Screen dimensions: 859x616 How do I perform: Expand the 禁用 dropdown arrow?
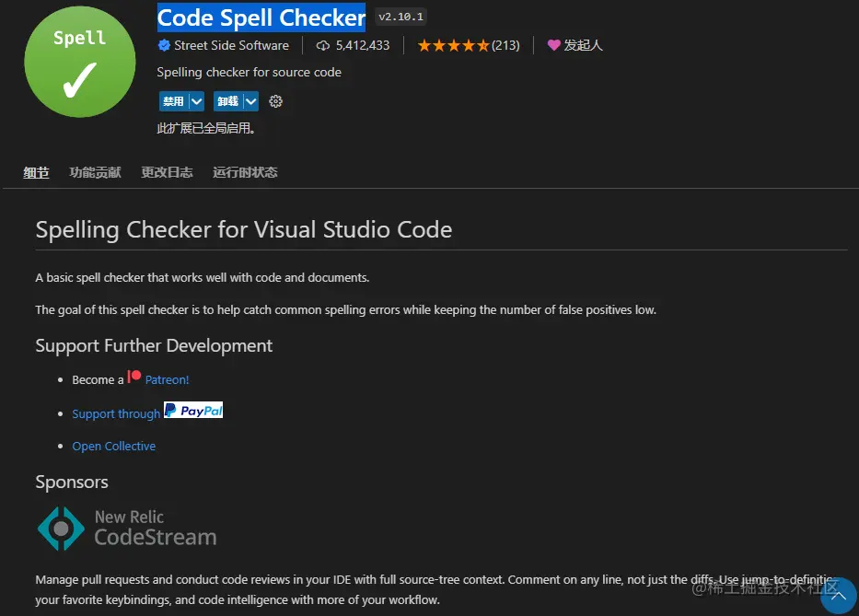pyautogui.click(x=196, y=101)
